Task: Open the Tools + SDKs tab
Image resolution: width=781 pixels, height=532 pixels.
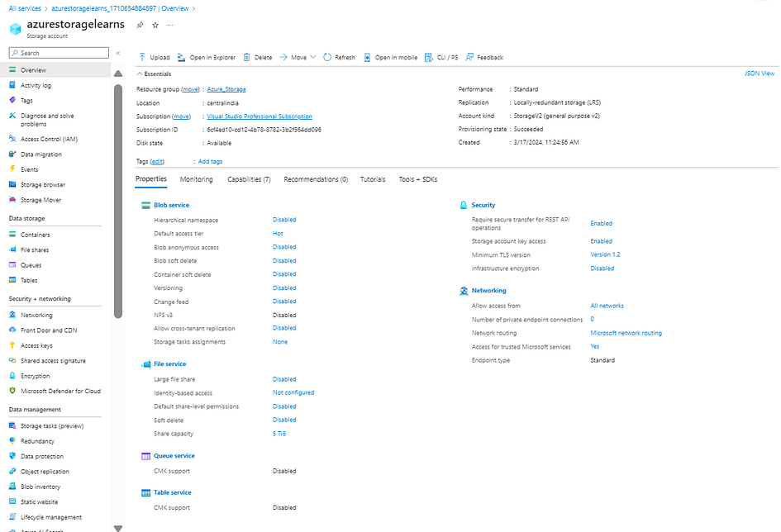Action: coord(418,179)
